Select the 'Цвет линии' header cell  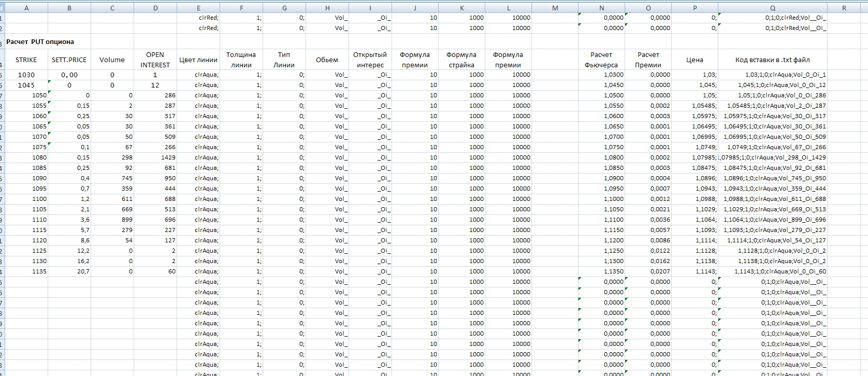(198, 60)
